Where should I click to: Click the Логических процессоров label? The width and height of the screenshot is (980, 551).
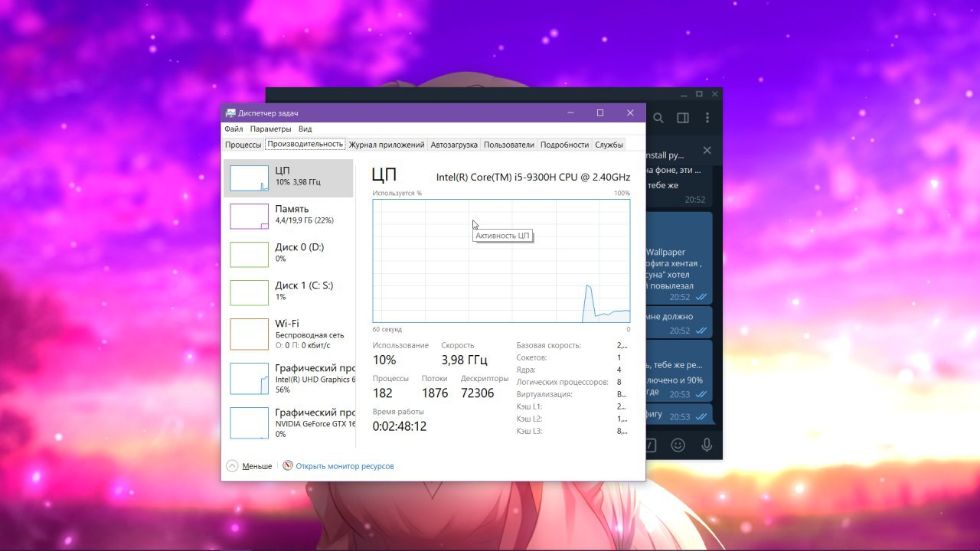pyautogui.click(x=563, y=382)
